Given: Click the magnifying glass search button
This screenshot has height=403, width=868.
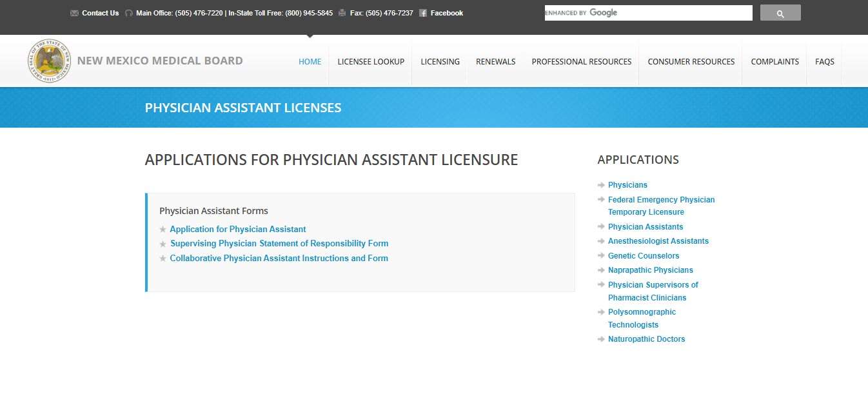Looking at the screenshot, I should (780, 12).
